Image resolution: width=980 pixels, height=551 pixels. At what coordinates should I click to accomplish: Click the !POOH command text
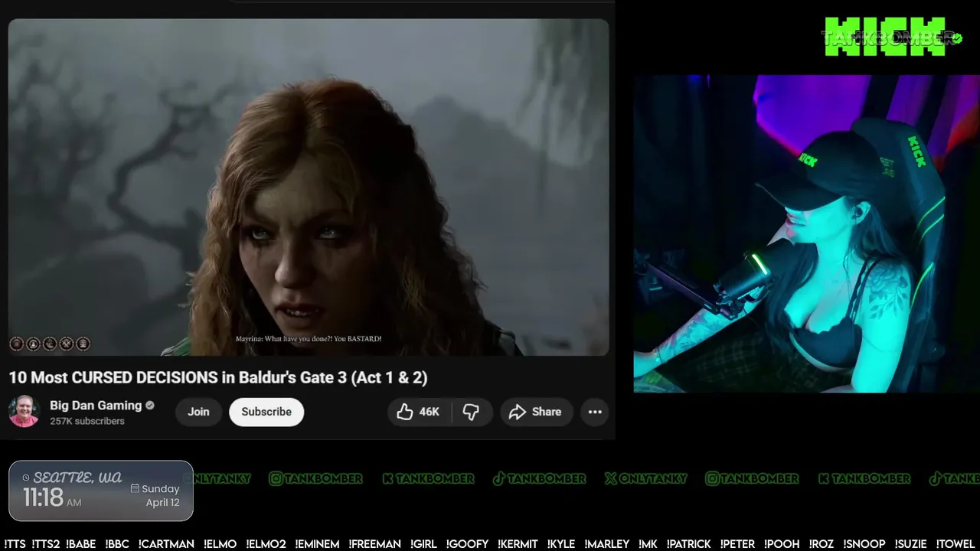coord(782,544)
